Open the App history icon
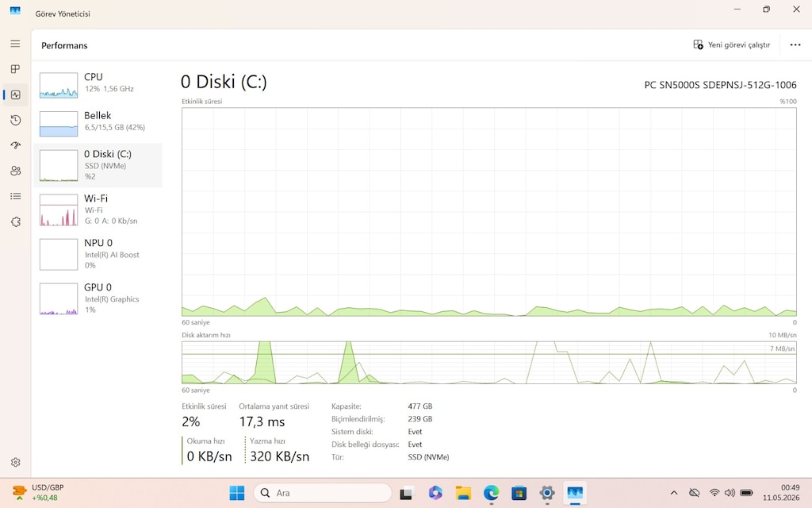This screenshot has height=508, width=812. click(16, 121)
